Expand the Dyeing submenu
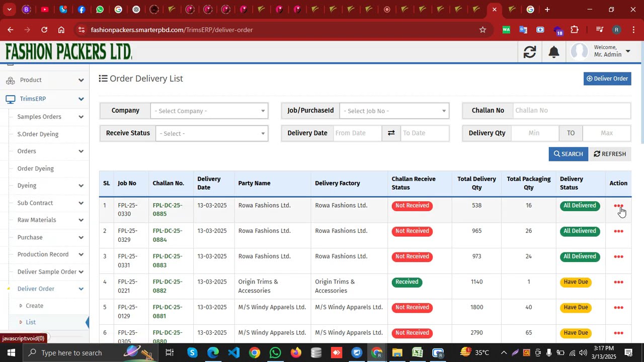 coord(81,186)
